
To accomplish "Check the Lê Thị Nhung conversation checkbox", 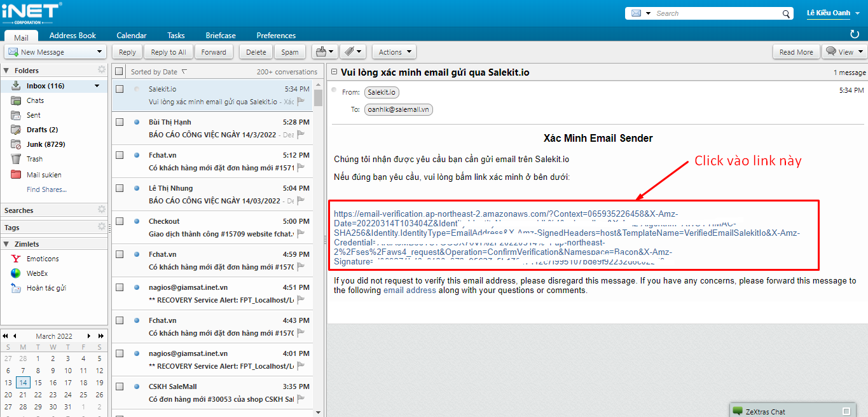I will pyautogui.click(x=120, y=188).
